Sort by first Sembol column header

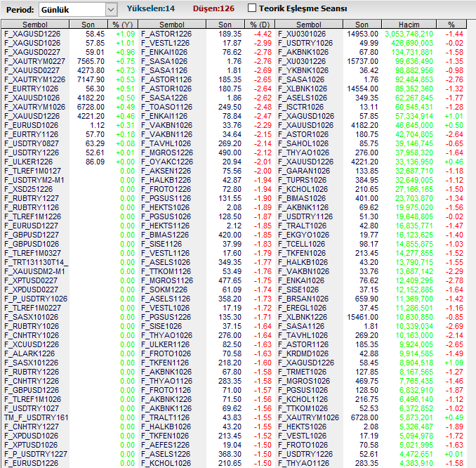(35, 25)
